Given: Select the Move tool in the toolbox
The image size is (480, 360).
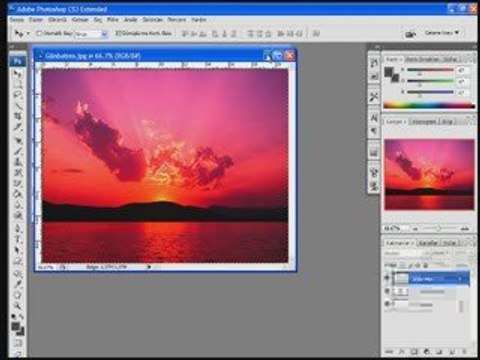Looking at the screenshot, I should click(x=17, y=73).
